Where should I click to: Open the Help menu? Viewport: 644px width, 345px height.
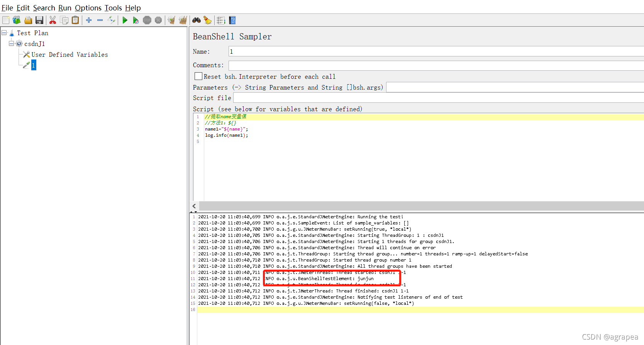tap(133, 8)
